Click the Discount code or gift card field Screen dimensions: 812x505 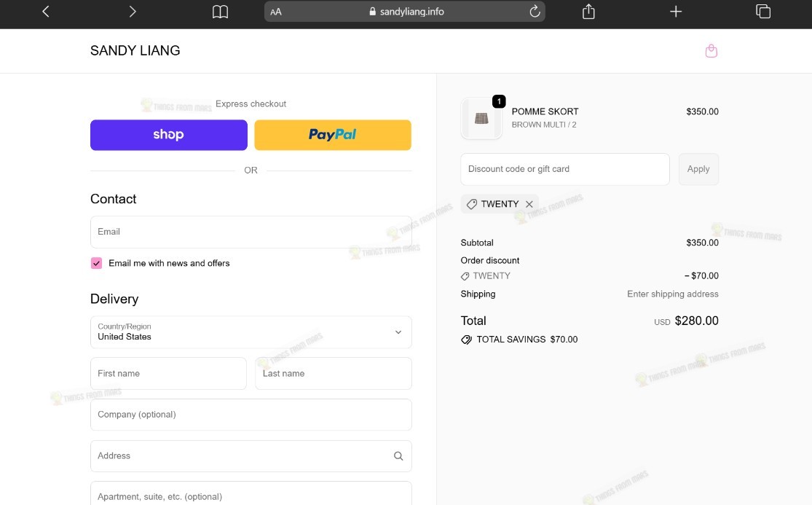[565, 169]
